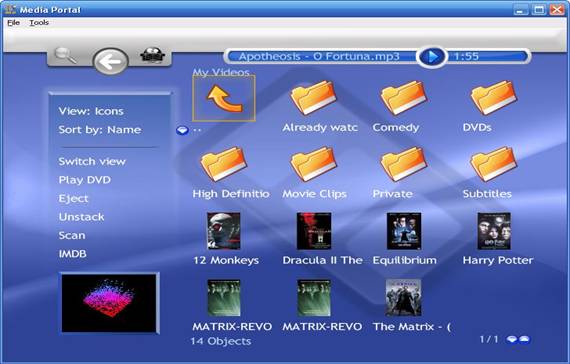The height and width of the screenshot is (364, 570).
Task: Click Eject in side menu
Action: (x=73, y=199)
